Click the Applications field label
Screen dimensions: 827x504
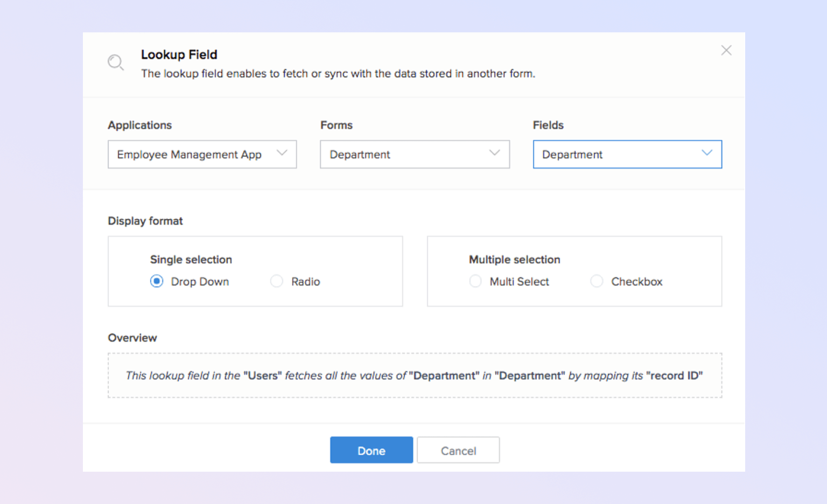coord(139,125)
